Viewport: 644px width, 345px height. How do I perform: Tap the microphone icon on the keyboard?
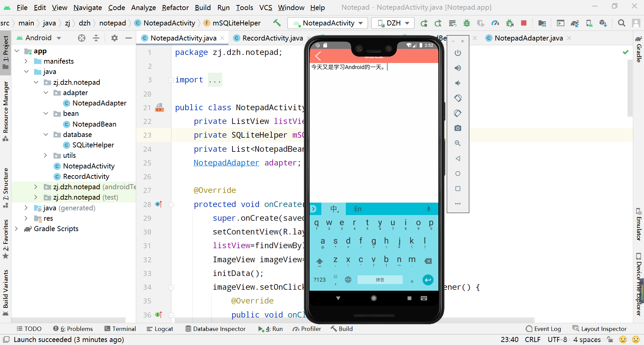point(428,209)
